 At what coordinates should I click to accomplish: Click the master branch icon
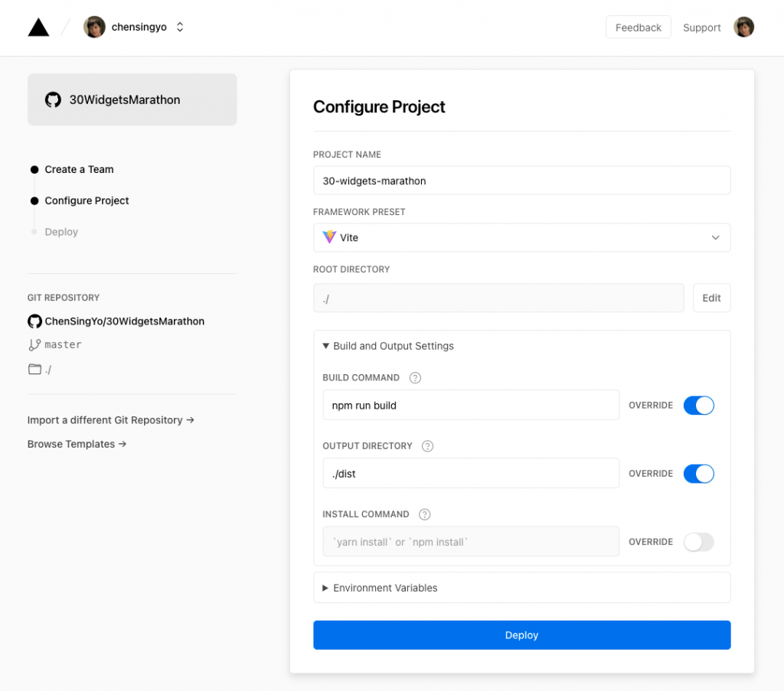click(x=34, y=345)
